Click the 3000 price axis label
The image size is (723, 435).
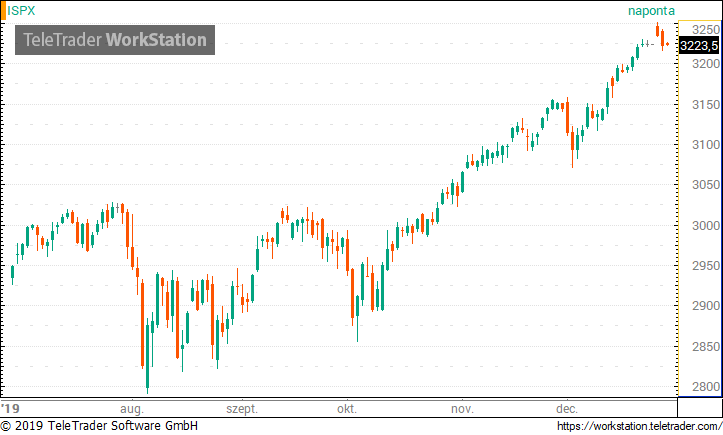click(x=705, y=226)
